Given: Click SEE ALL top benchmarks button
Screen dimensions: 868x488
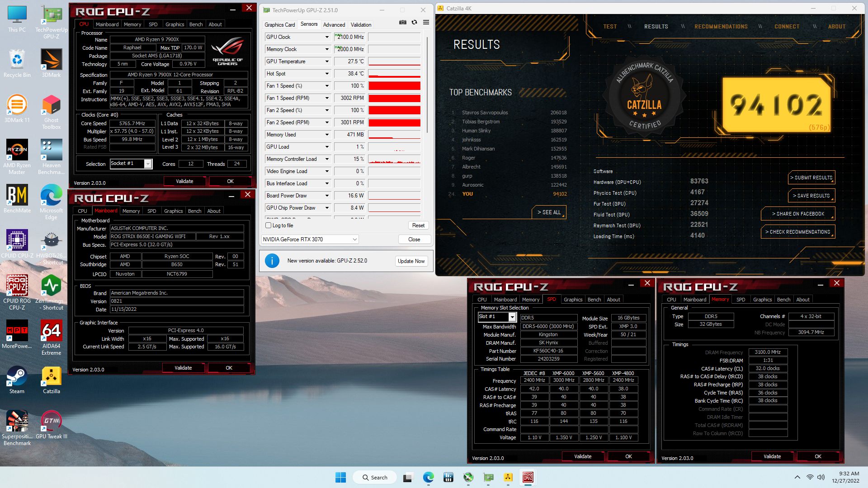Looking at the screenshot, I should (x=549, y=212).
